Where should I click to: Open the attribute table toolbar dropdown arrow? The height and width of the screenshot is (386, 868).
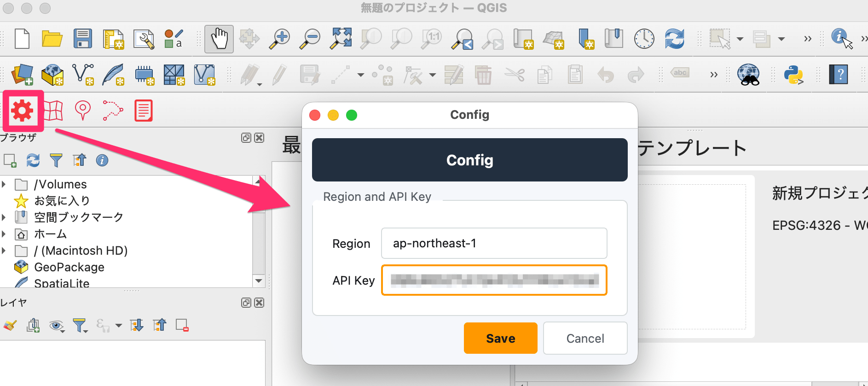pyautogui.click(x=781, y=39)
